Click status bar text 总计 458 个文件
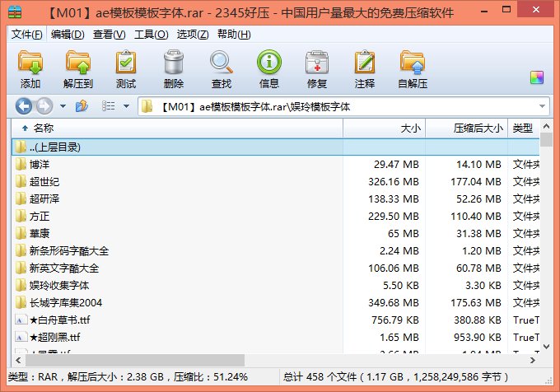Screen dimensions: 560x392 click(x=320, y=377)
